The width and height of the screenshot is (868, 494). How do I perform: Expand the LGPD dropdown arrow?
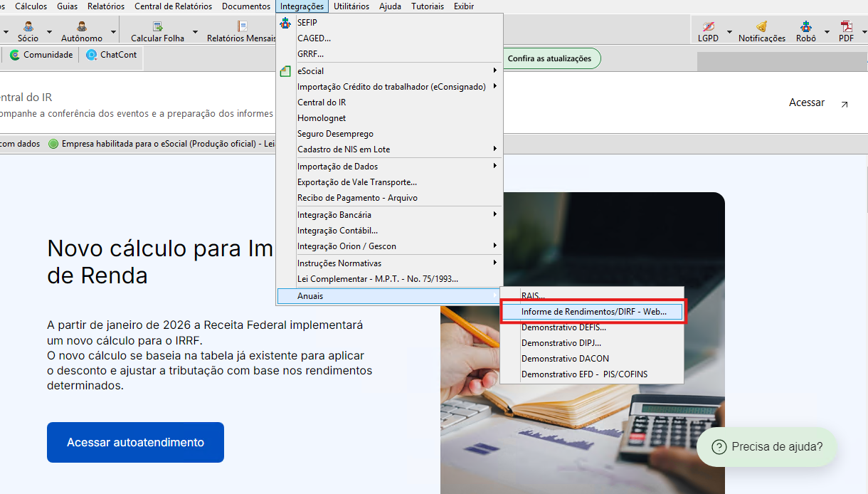coord(729,32)
